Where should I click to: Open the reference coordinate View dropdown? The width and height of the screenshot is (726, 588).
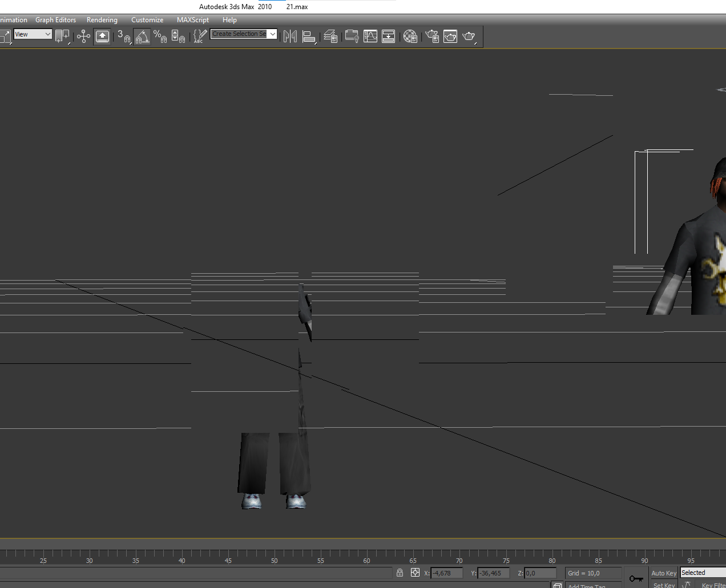[33, 34]
